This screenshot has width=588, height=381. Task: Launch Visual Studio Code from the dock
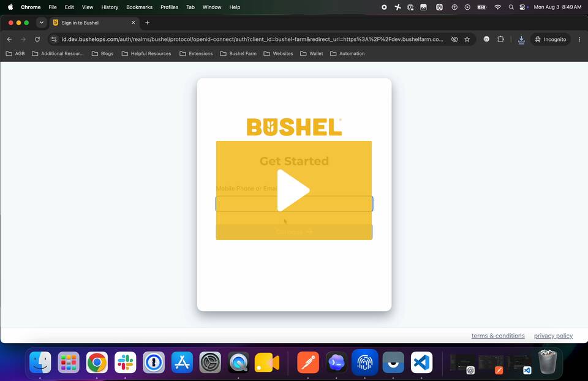(x=421, y=363)
